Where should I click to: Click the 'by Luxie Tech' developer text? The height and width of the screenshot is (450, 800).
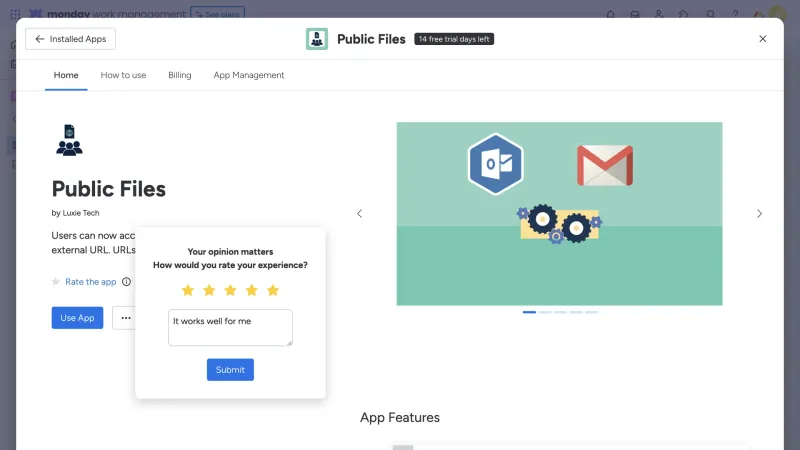pos(76,213)
